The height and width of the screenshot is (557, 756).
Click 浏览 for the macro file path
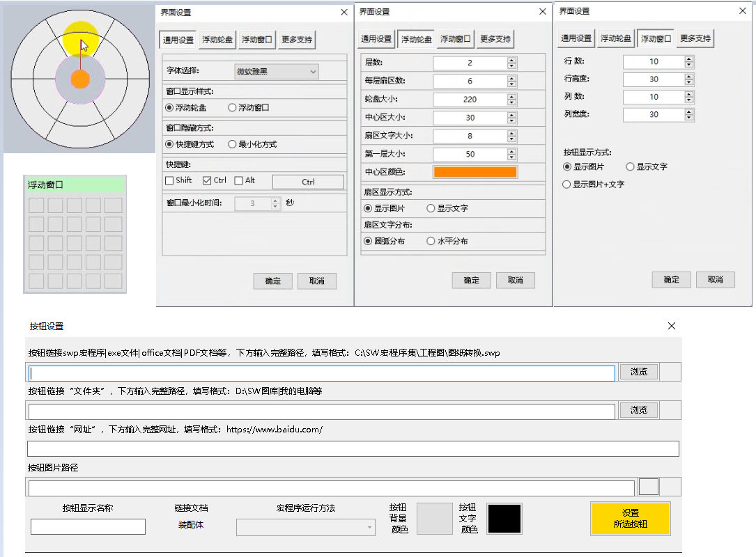pyautogui.click(x=639, y=372)
